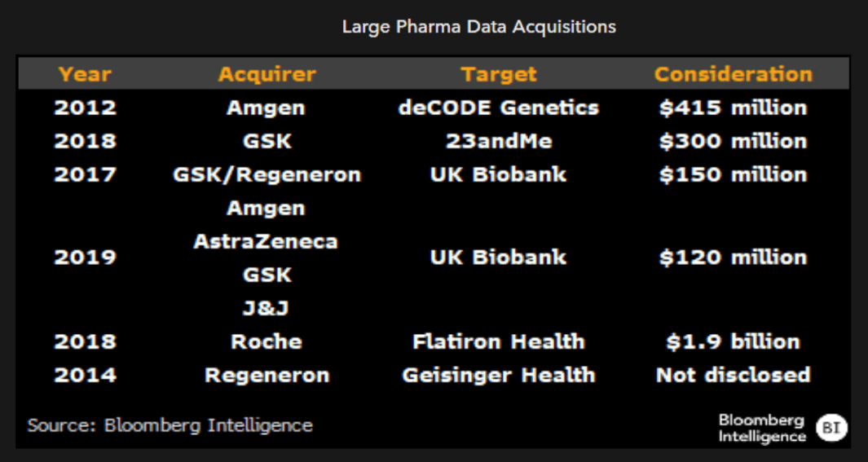This screenshot has height=462, width=868.
Task: Click the Target column header
Action: point(499,75)
